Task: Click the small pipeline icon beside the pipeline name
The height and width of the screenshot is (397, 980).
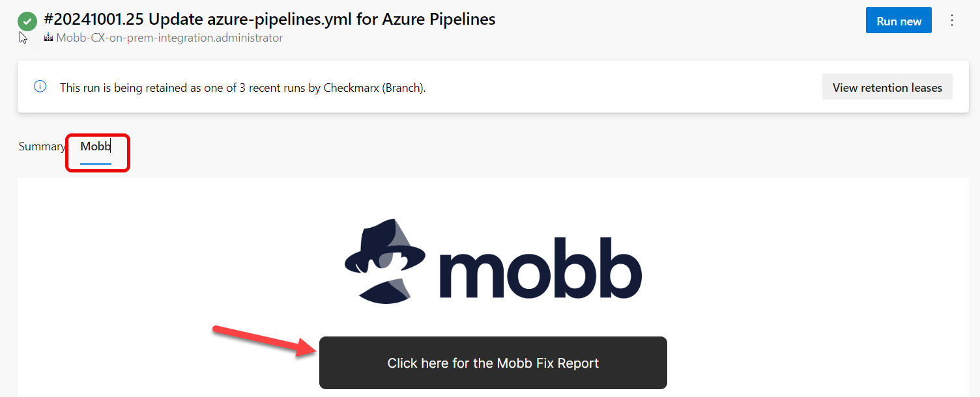Action: click(x=48, y=38)
